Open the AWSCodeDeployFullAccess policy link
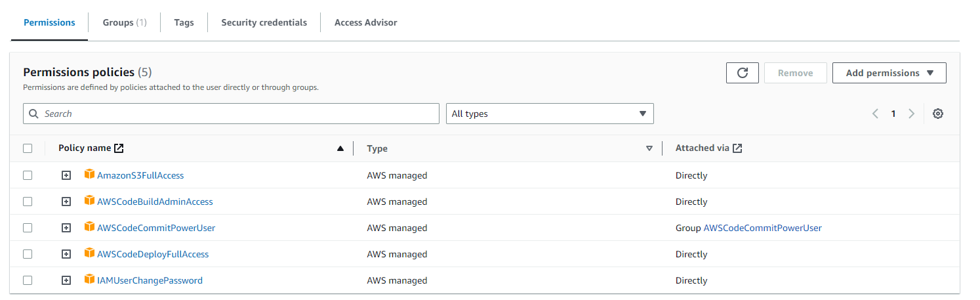980x300 pixels. click(153, 254)
